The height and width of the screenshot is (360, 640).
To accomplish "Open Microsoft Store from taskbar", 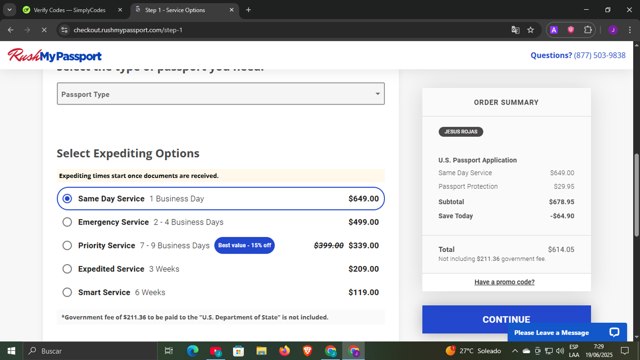I will [x=238, y=351].
